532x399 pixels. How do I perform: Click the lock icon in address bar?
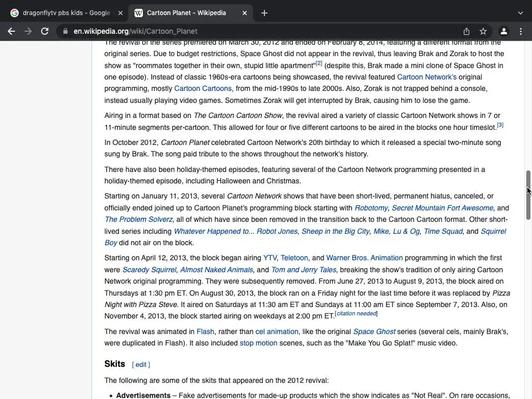65,31
